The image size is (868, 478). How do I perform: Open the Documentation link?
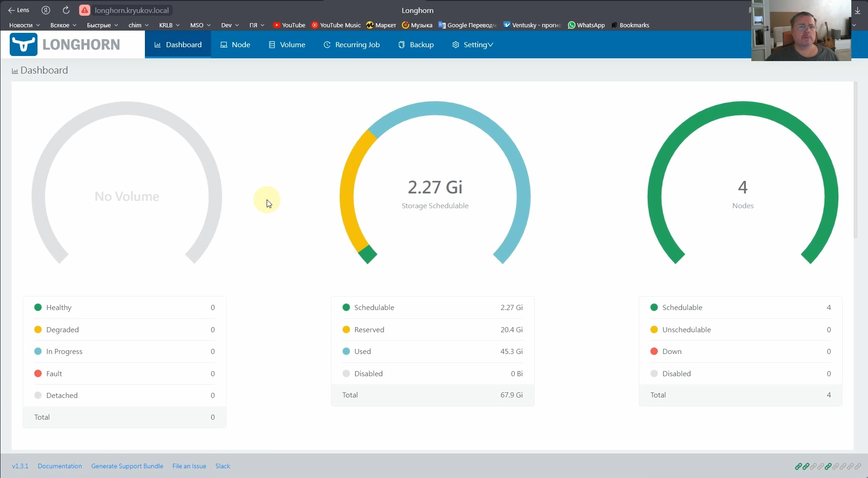pyautogui.click(x=60, y=466)
